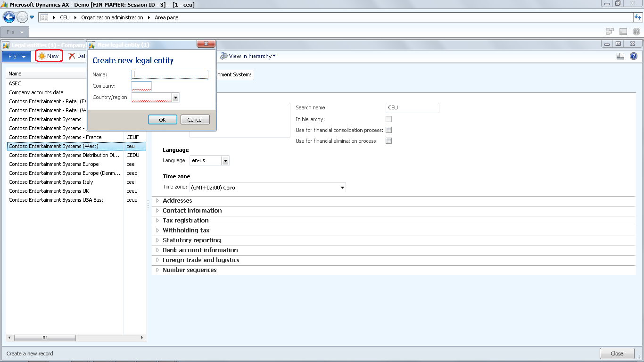Select Contoso Entertainment Systems (West) row

point(76,146)
